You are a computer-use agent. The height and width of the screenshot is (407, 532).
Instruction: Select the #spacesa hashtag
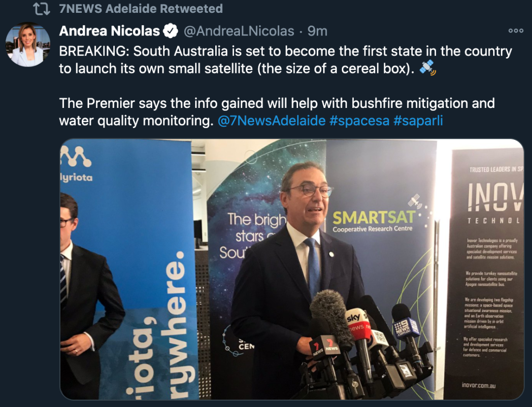point(359,121)
